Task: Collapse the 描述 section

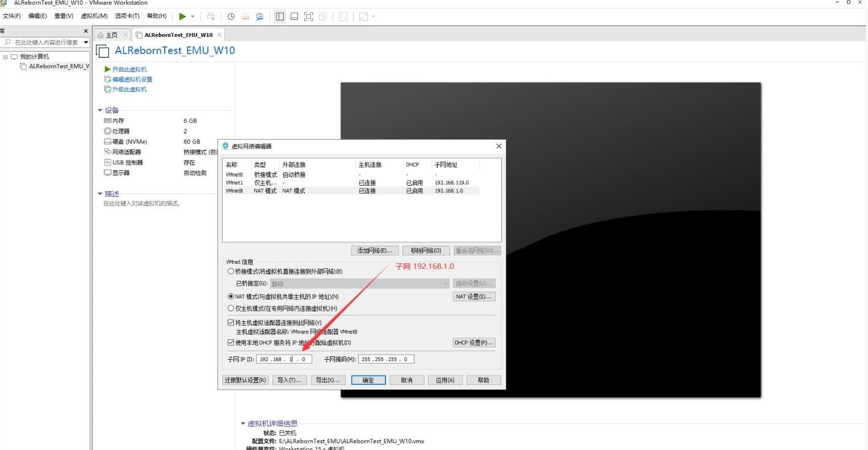Action: (x=100, y=194)
